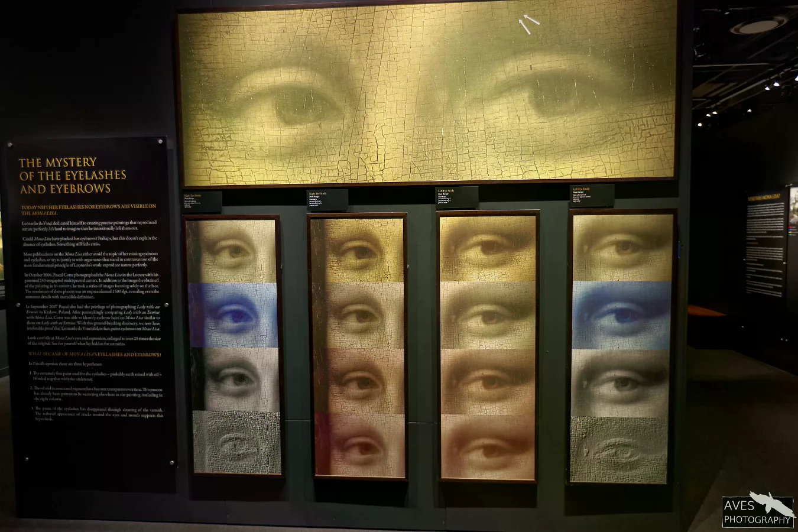Click "The Mystery of the Eyelashes and Eyebrows" heading
Image resolution: width=798 pixels, height=532 pixels.
tap(73, 176)
